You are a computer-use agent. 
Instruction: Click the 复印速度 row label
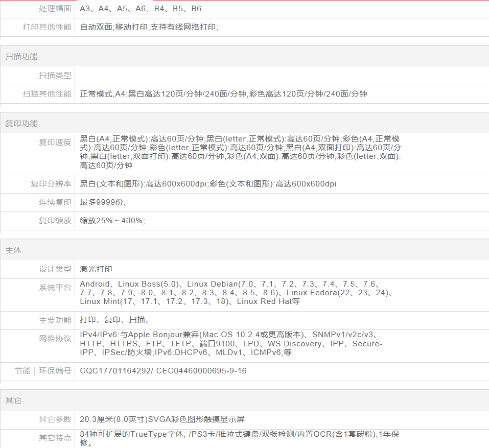(x=55, y=143)
